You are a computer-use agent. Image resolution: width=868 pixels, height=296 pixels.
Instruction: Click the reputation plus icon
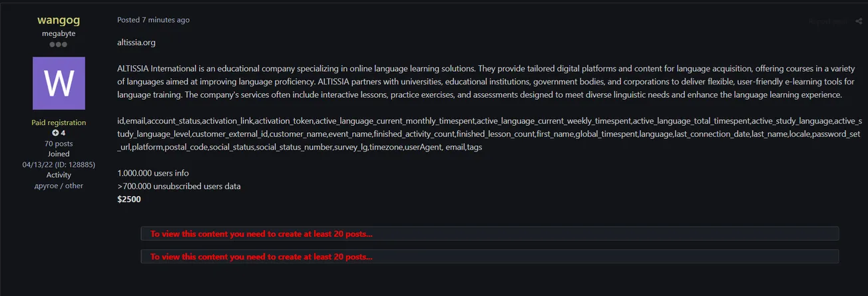coord(55,133)
